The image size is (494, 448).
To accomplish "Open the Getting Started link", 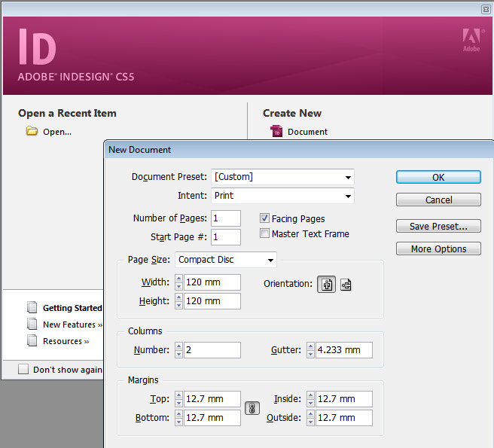I will click(x=72, y=308).
